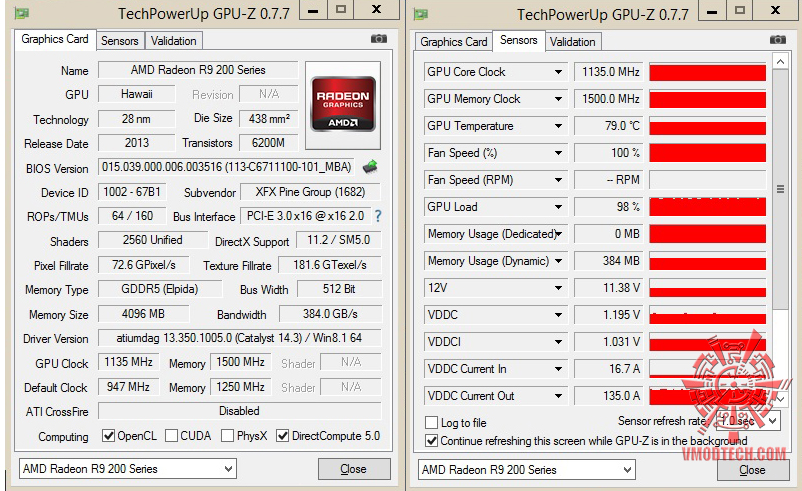Viewport: 802px width, 491px height.
Task: Click the XFX Pine Group subvendor field
Action: (x=310, y=192)
